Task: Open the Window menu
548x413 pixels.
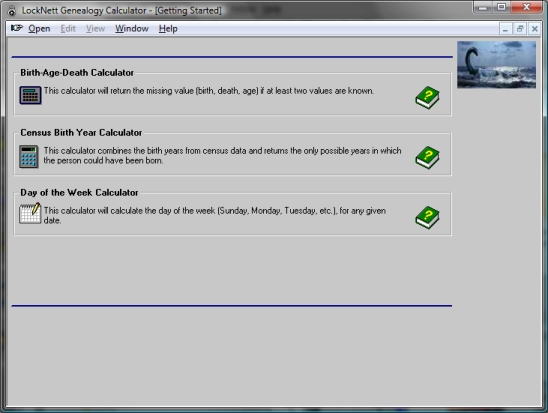Action: click(132, 29)
